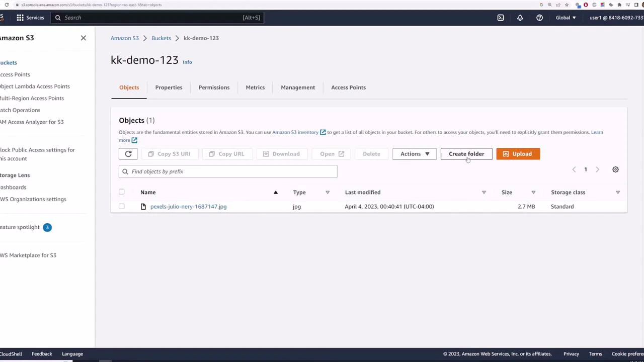Open the Global region selector

[566, 18]
